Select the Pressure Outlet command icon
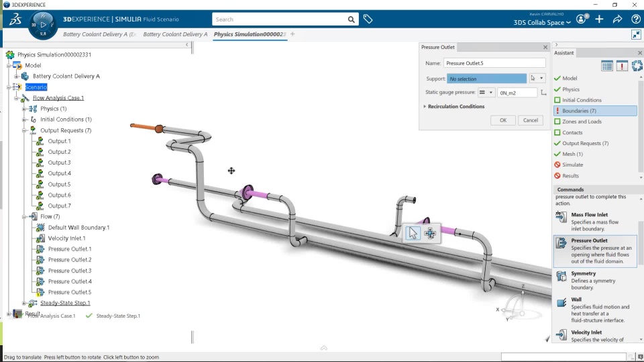Screen dimensions: 644x362 [x=561, y=243]
